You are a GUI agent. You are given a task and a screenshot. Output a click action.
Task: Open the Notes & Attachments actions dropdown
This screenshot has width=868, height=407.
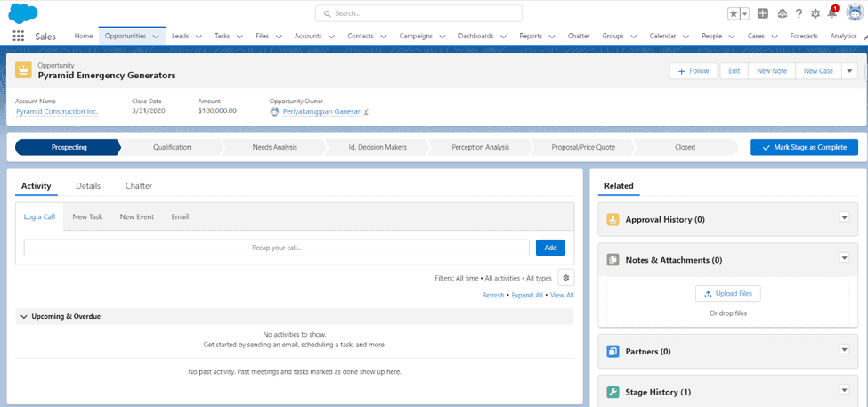(844, 257)
